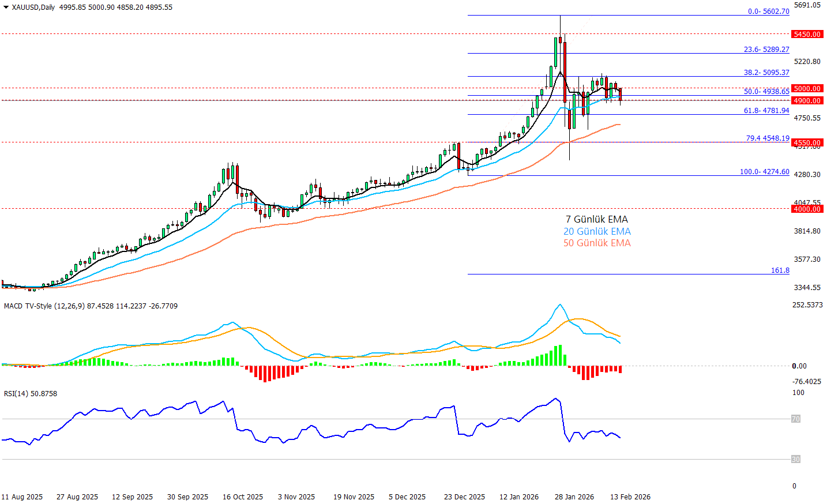The image size is (827, 504).
Task: Click the blue 20 Günlük EMA legend text
Action: coord(597,231)
